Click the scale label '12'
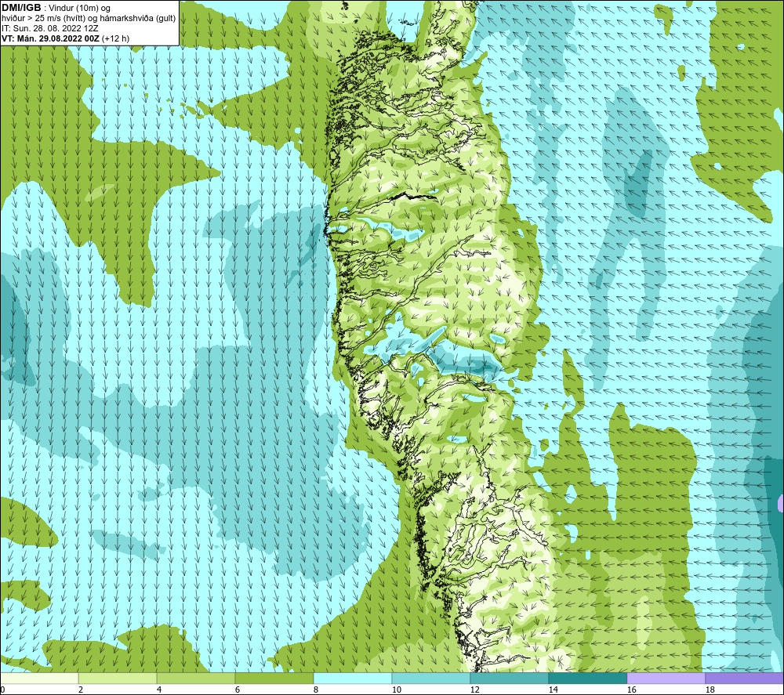 [x=474, y=690]
